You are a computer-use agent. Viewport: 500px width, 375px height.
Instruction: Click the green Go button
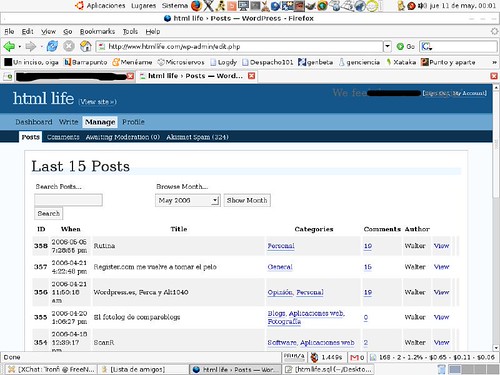point(405,46)
